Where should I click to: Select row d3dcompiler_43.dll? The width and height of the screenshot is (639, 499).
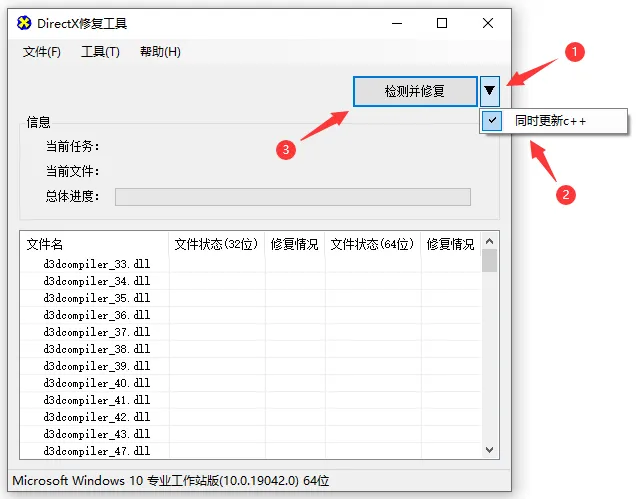point(251,434)
